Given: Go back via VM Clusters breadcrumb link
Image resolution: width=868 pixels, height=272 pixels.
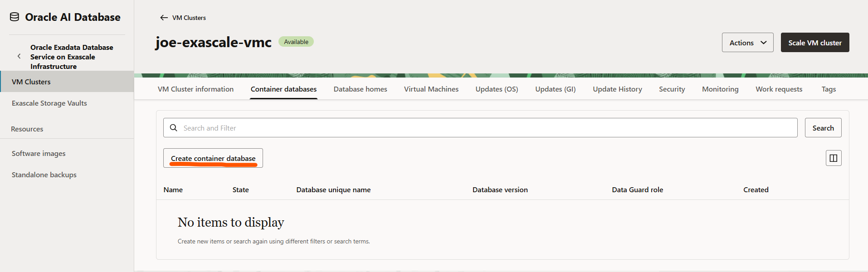Looking at the screenshot, I should tap(189, 18).
